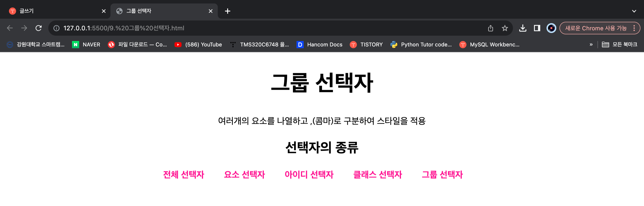Open MySQL Workbench bookmark

489,45
